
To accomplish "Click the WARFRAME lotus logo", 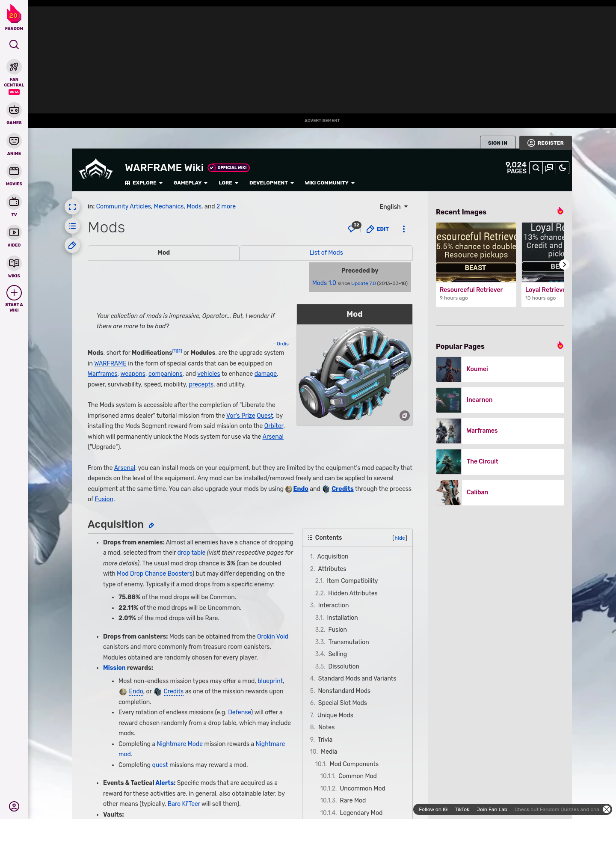I will 96,169.
